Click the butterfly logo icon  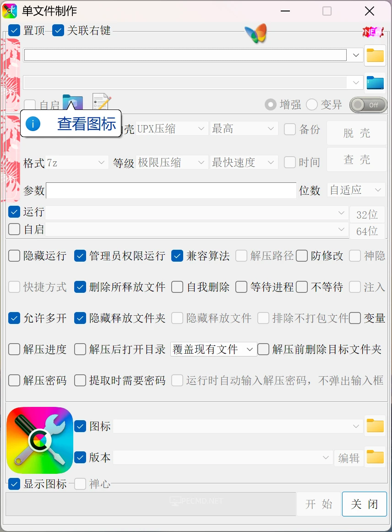point(256,33)
